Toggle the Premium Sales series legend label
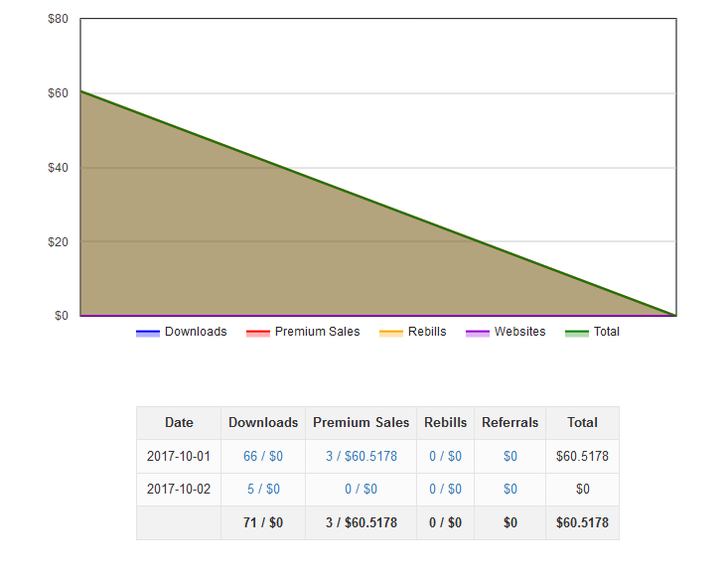Image resolution: width=728 pixels, height=574 pixels. point(317,332)
